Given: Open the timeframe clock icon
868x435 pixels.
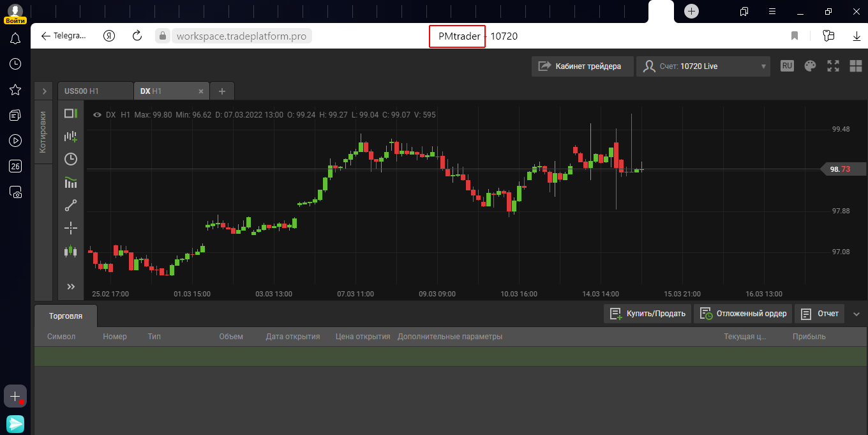Looking at the screenshot, I should click(71, 159).
